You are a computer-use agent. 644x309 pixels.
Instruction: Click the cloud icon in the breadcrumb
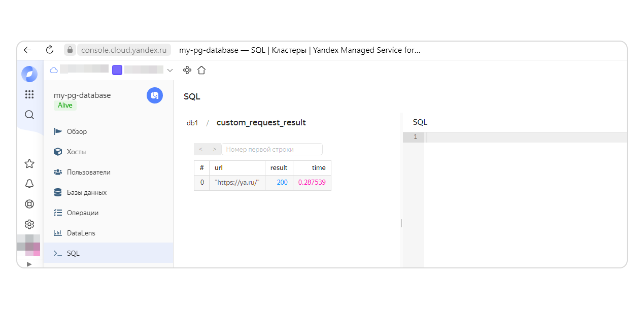coord(54,70)
